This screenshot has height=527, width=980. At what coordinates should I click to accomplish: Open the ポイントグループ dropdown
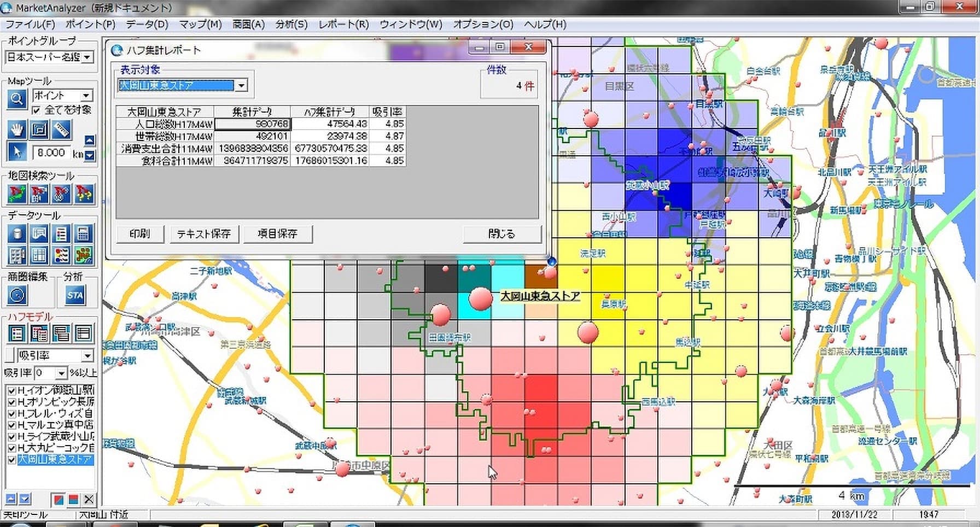(87, 57)
